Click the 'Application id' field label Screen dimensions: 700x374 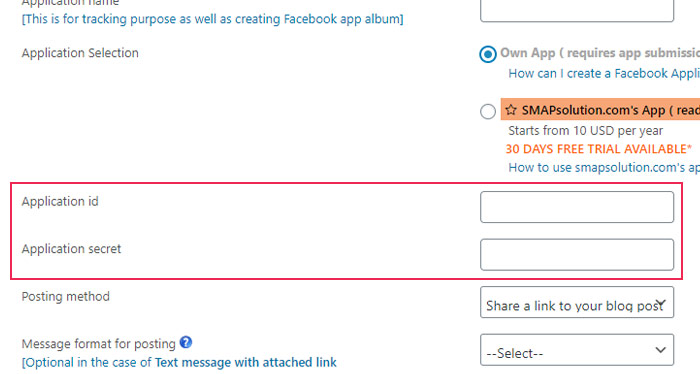pyautogui.click(x=60, y=202)
